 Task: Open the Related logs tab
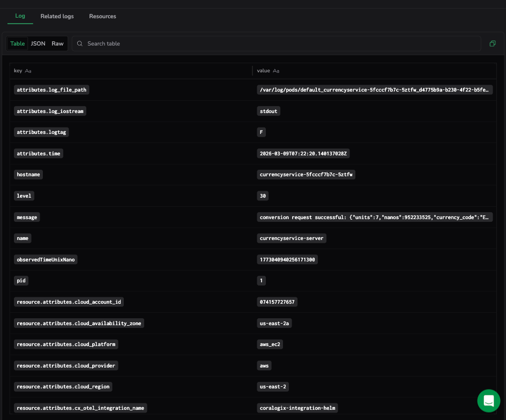coord(57,16)
